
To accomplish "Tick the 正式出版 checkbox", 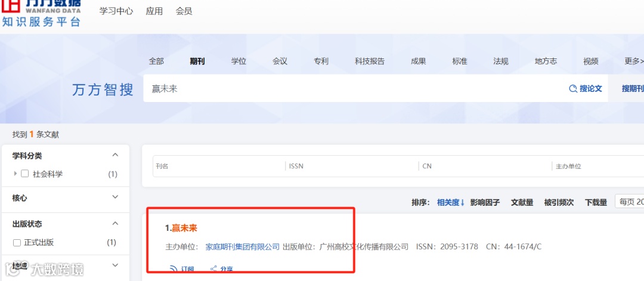I will point(17,243).
